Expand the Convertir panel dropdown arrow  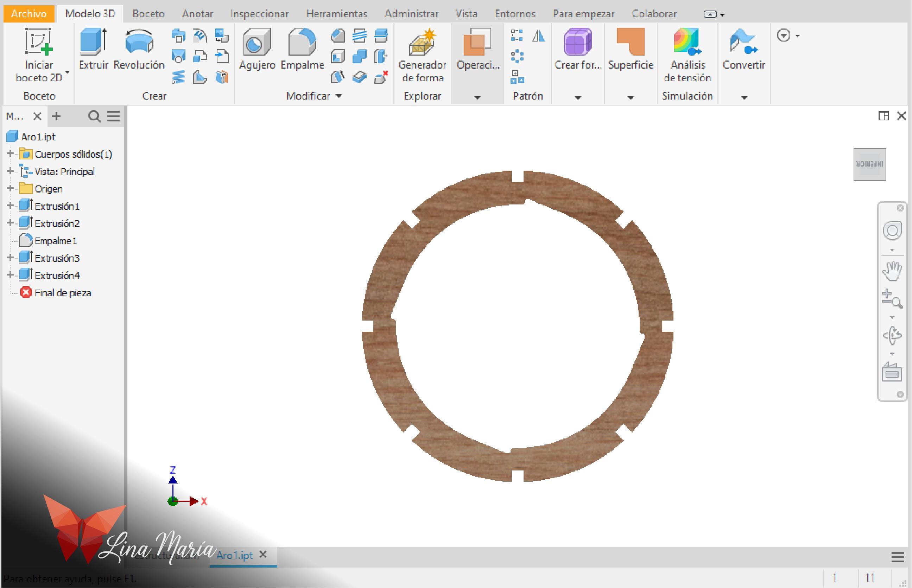coord(744,98)
